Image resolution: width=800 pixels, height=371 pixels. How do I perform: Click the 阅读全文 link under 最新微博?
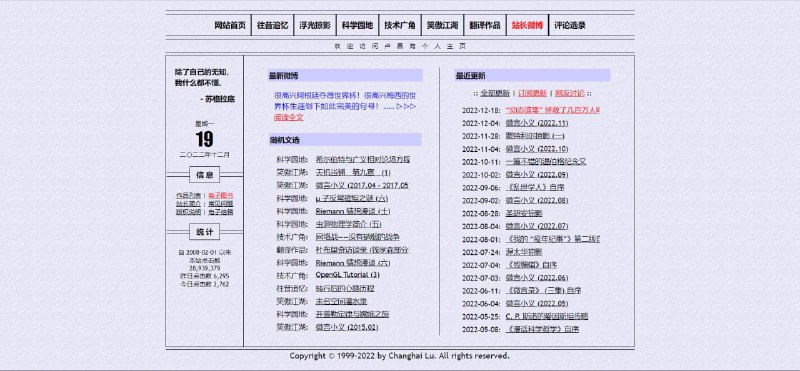click(x=289, y=117)
